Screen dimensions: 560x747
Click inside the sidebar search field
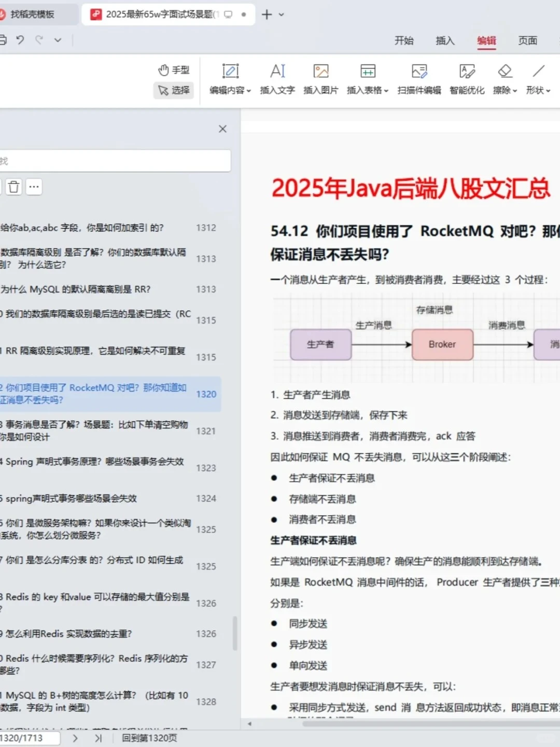point(114,161)
